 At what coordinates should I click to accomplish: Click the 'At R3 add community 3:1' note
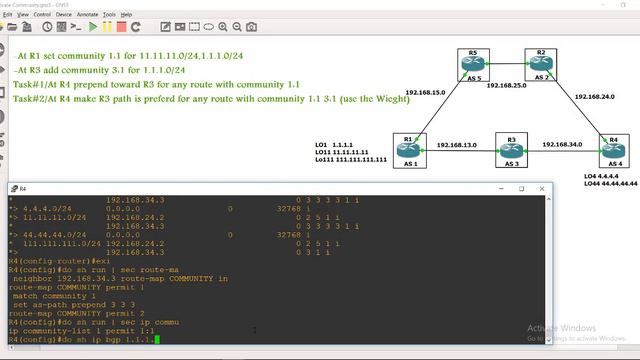tap(99, 70)
